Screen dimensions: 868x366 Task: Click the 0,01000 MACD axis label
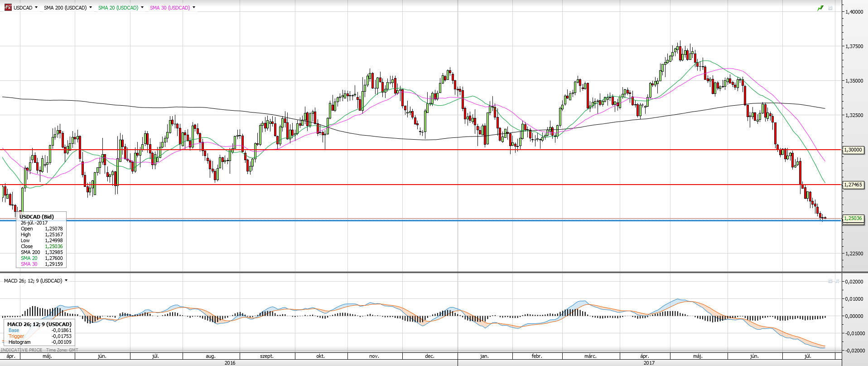tap(854, 299)
